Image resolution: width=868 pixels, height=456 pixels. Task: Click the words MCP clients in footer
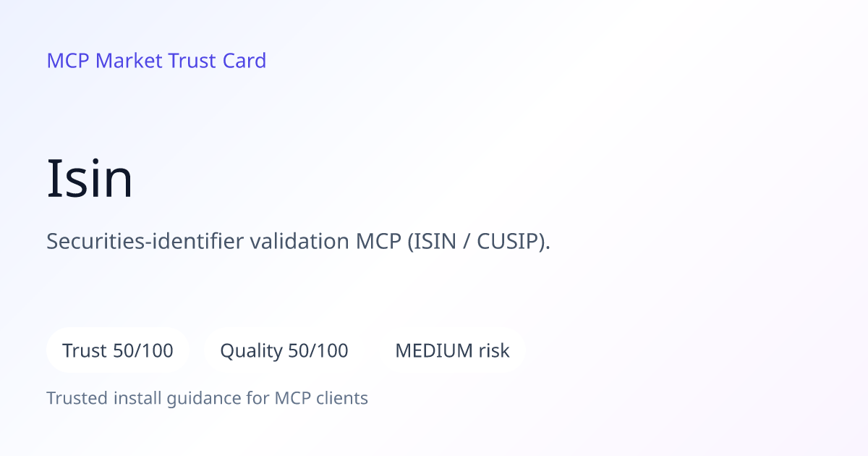pyautogui.click(x=321, y=398)
